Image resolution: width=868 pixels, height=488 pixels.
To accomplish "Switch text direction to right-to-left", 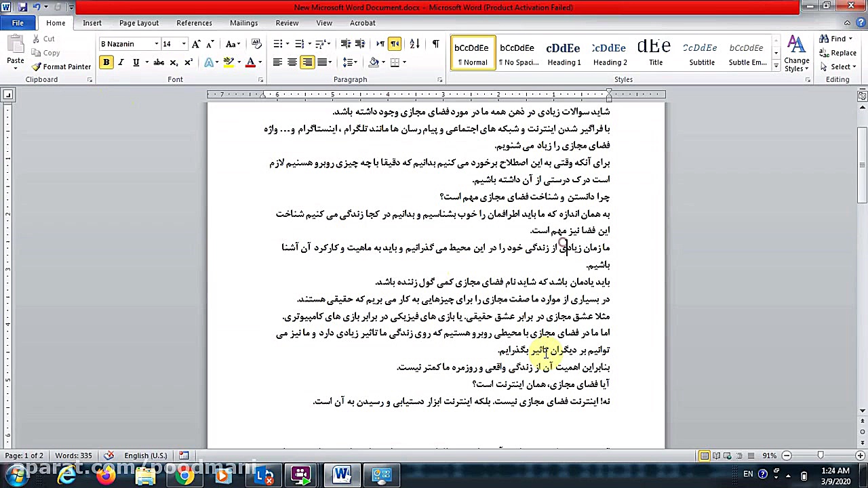I will (x=395, y=44).
